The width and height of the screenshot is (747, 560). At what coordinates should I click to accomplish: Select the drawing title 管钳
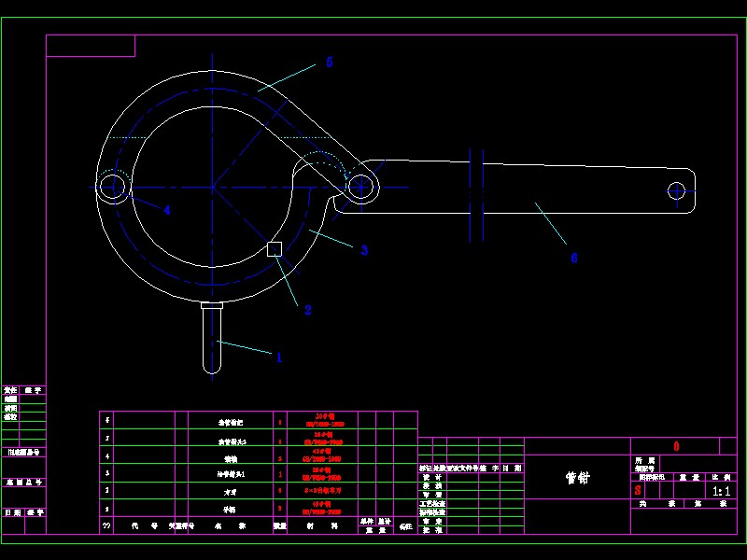point(578,478)
